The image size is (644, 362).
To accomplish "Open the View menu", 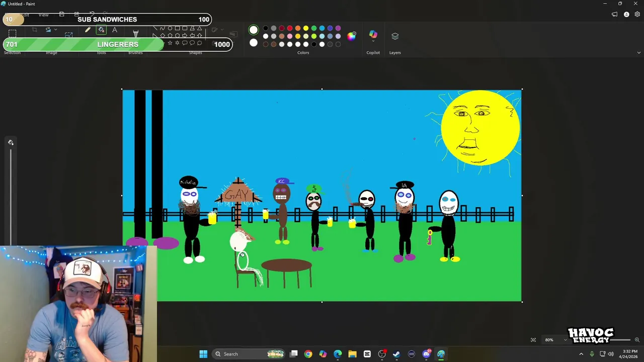I will point(43,15).
